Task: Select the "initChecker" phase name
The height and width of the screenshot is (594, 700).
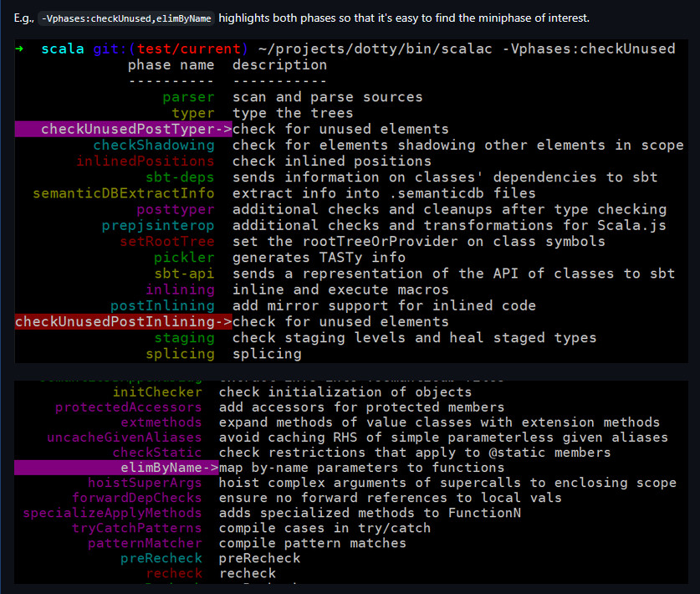Action: click(157, 392)
